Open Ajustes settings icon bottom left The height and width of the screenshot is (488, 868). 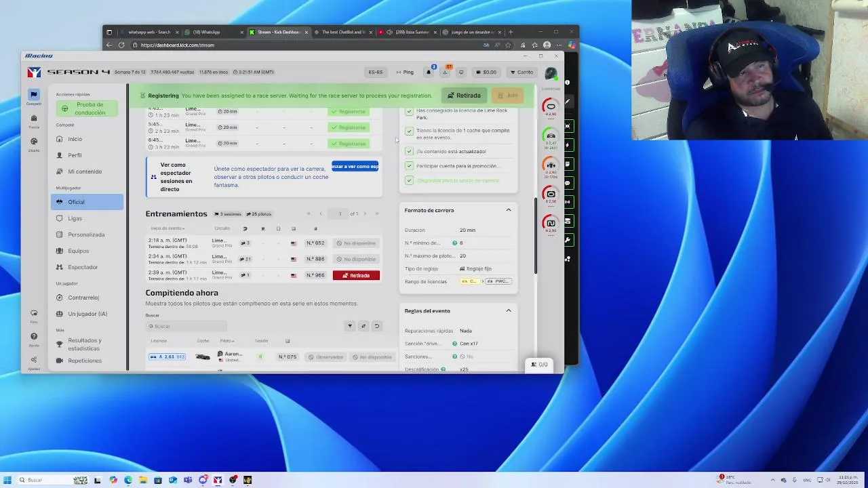pyautogui.click(x=33, y=360)
